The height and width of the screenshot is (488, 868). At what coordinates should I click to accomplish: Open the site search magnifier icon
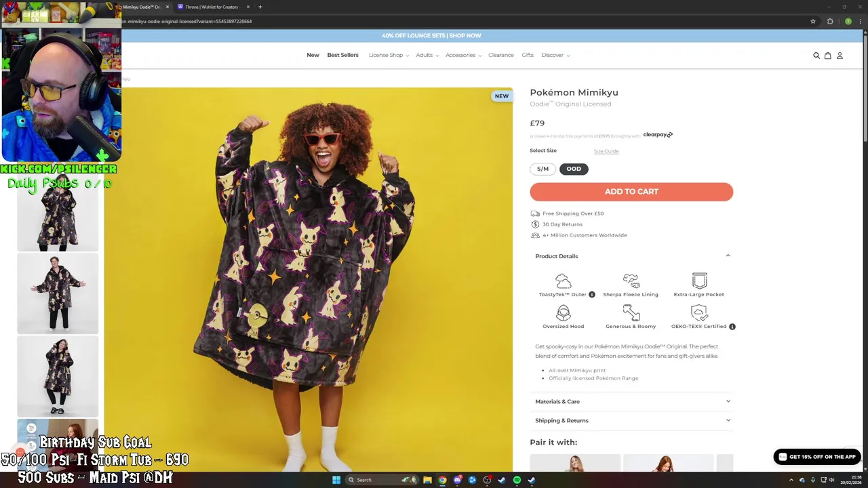pyautogui.click(x=816, y=56)
